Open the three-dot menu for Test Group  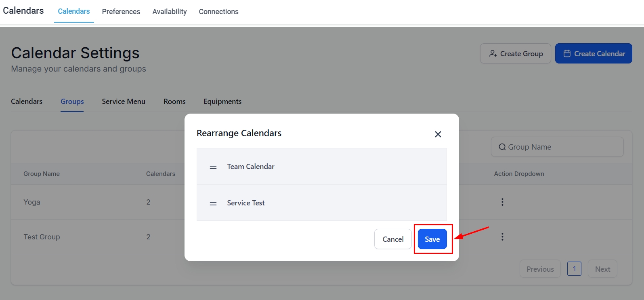click(502, 237)
